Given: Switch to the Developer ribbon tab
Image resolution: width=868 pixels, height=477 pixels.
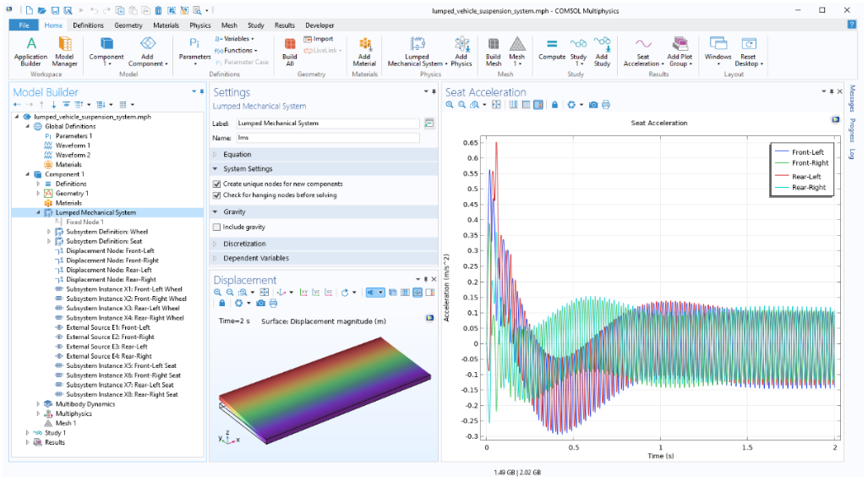Looking at the screenshot, I should click(x=319, y=25).
